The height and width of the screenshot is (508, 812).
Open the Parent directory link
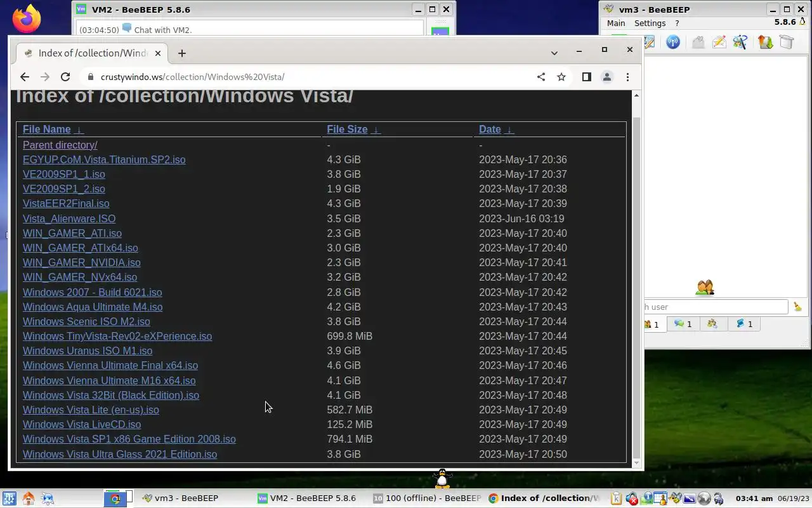coord(60,145)
